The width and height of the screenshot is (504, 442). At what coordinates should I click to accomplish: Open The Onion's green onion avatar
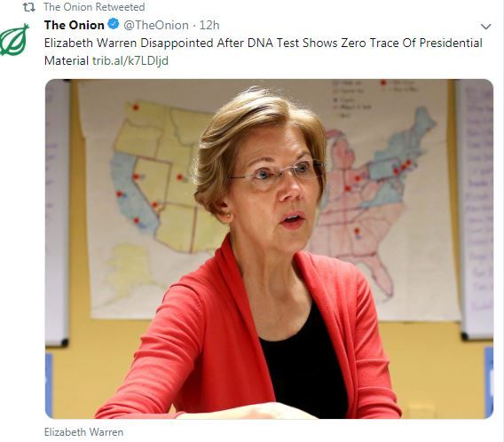[x=14, y=39]
